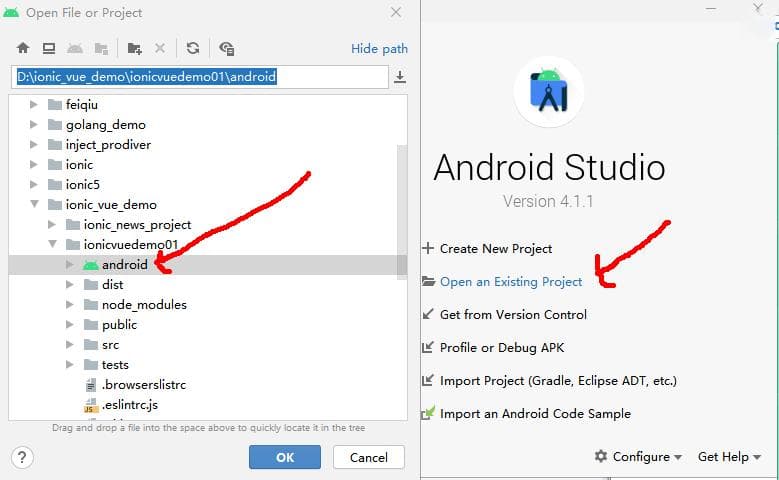Click the folder icon beside Open an Existing Project

pos(428,281)
